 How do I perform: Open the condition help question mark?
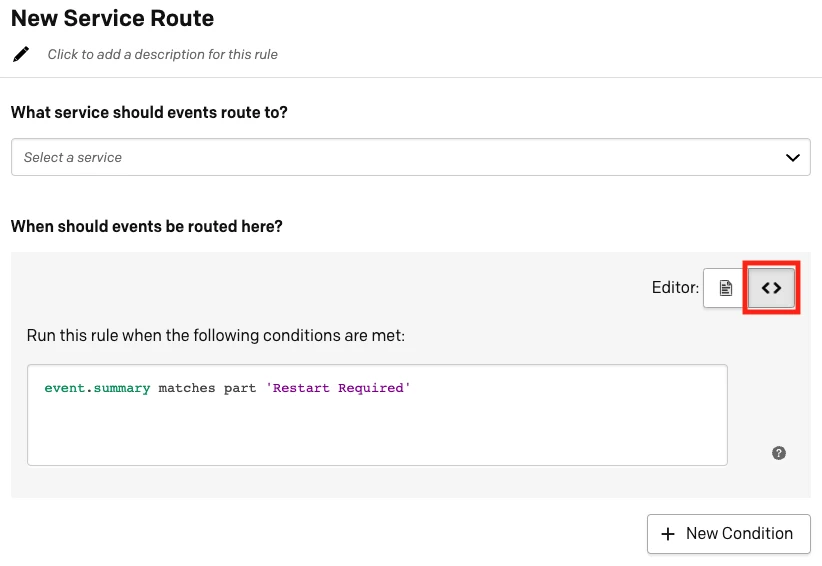pyautogui.click(x=778, y=453)
